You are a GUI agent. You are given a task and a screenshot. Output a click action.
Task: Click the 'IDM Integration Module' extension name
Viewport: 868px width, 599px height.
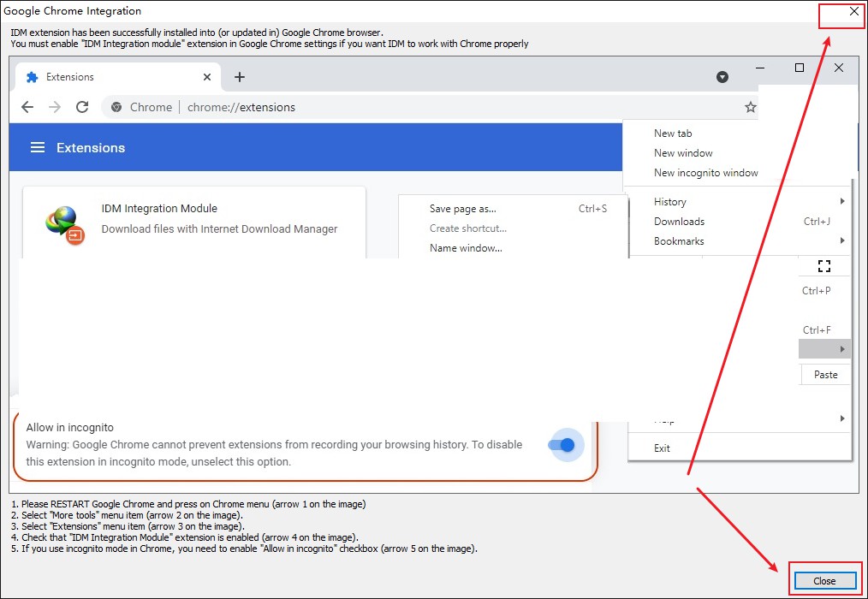coord(159,208)
